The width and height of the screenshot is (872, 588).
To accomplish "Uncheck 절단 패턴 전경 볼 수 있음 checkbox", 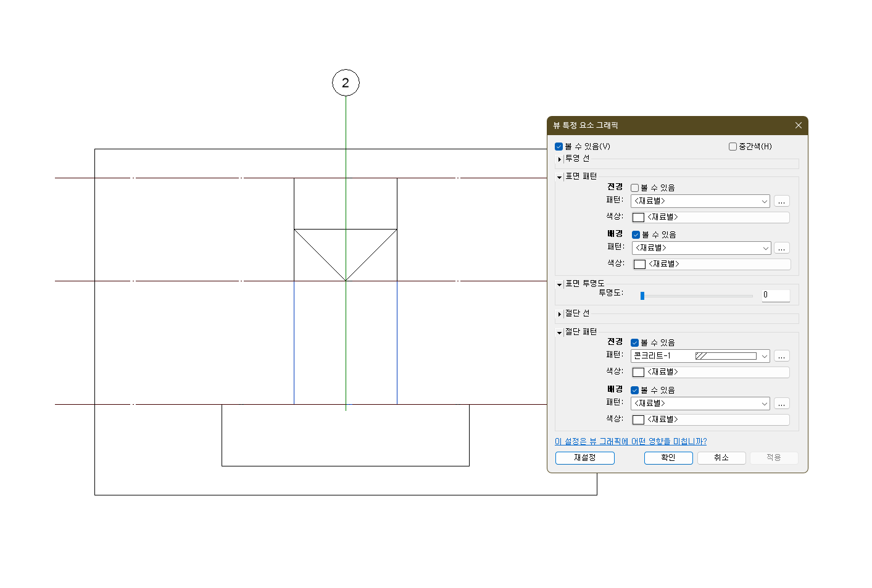I will pyautogui.click(x=634, y=343).
